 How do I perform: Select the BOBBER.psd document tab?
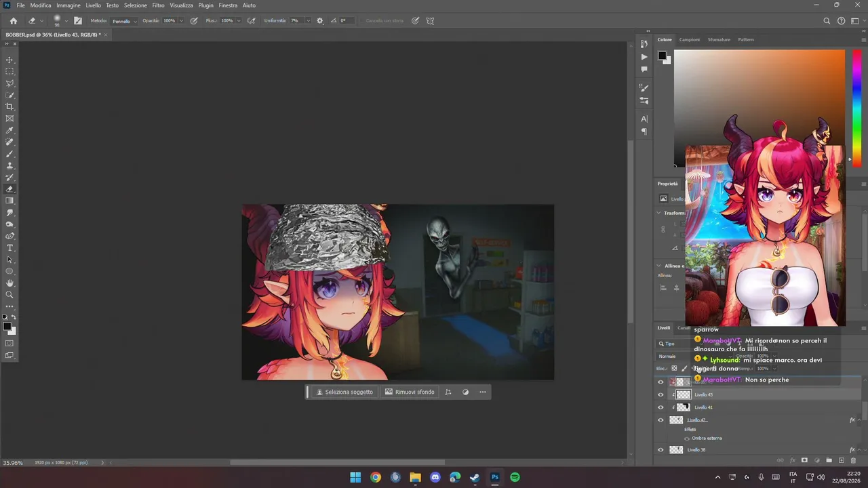click(53, 35)
